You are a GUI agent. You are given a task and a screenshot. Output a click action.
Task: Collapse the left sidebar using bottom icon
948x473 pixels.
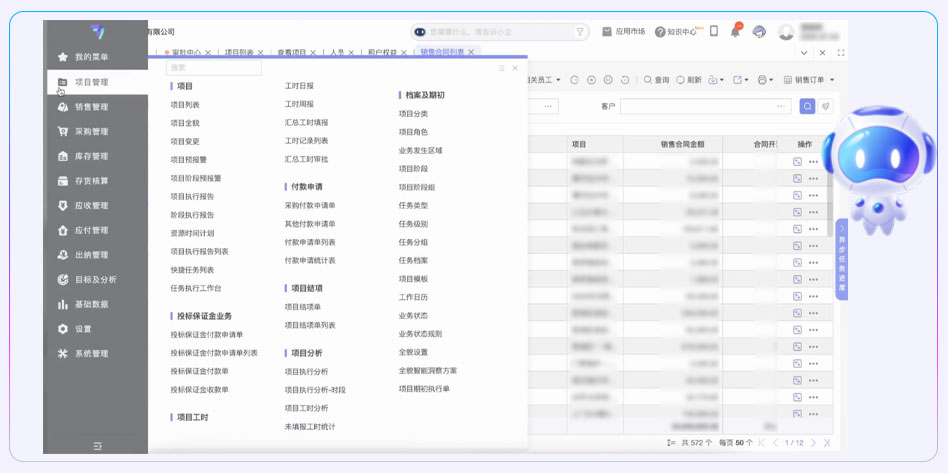(97, 445)
